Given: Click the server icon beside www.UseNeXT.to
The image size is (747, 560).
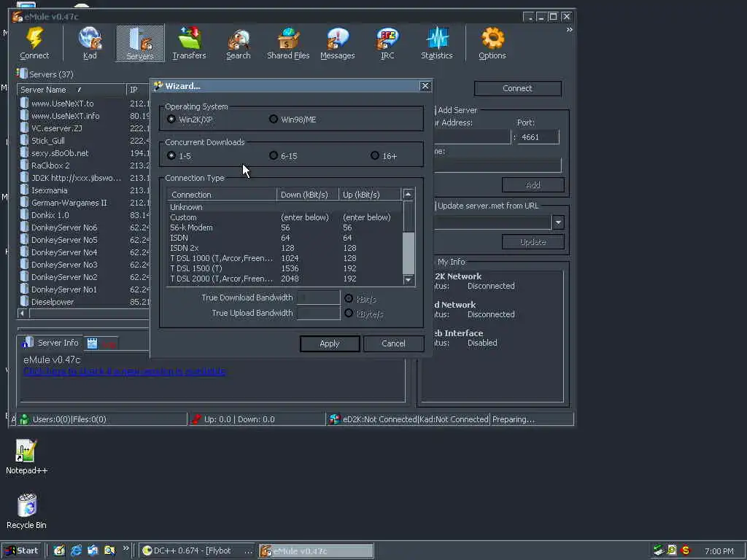Looking at the screenshot, I should pos(24,103).
